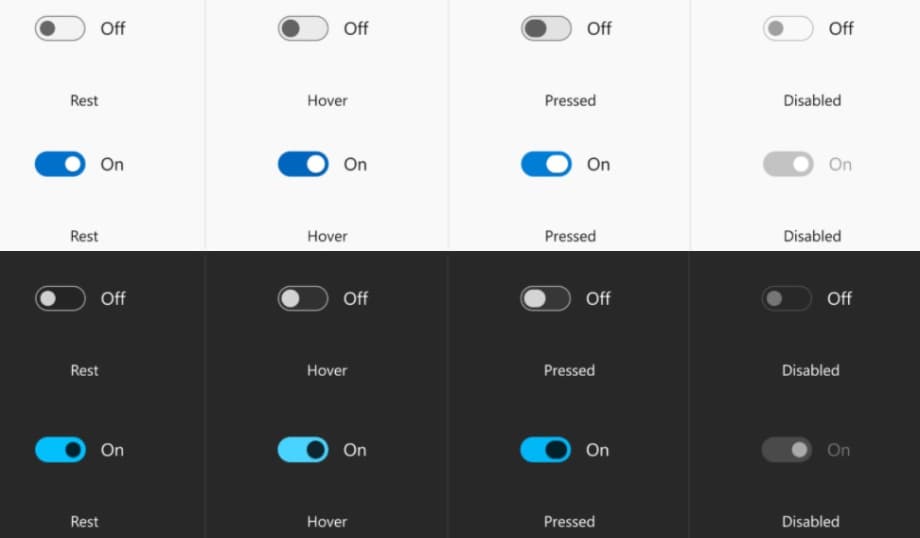Disable the dark theme Rest On switch
Screen dimensions: 920x538
pyautogui.click(x=60, y=450)
